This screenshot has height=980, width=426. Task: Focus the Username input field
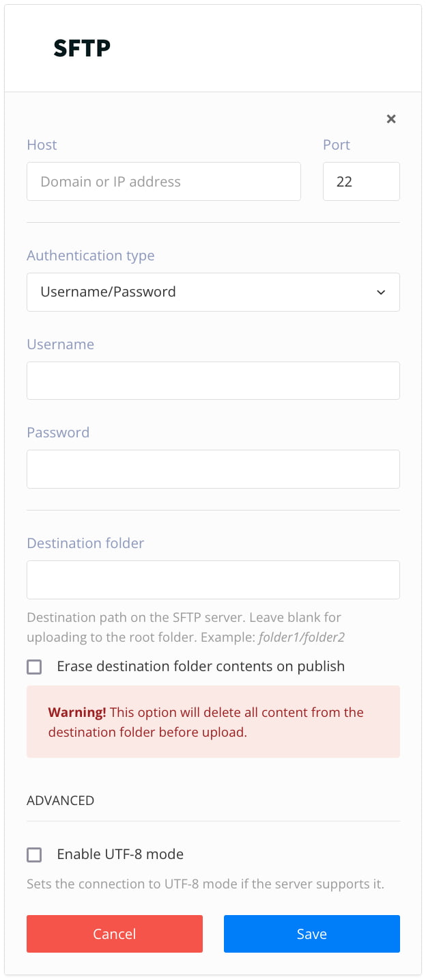pyautogui.click(x=213, y=381)
